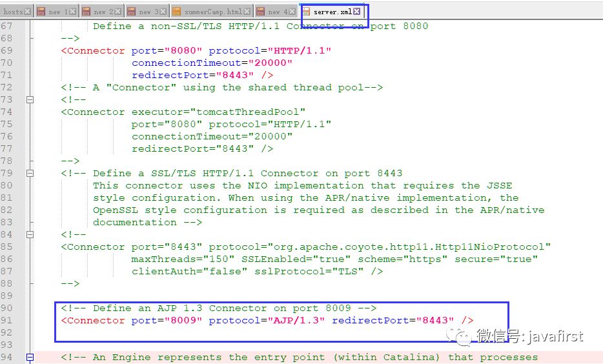Screen dimensions: 603x364
Task: Click the text "shared thread pool" on line 72
Action: tap(305, 88)
